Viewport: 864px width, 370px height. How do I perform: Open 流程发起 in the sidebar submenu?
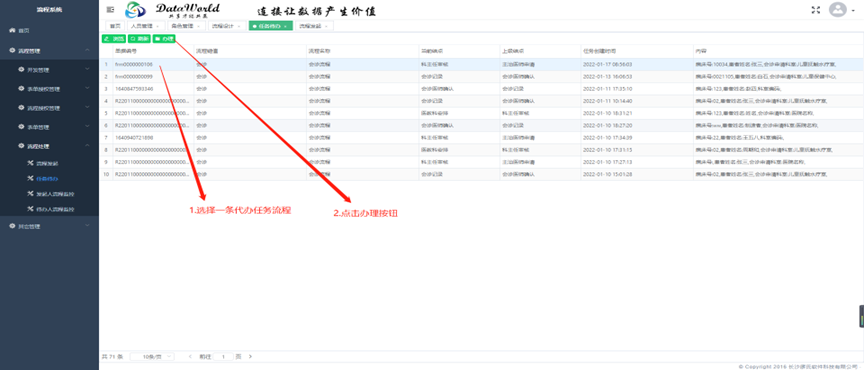(47, 163)
